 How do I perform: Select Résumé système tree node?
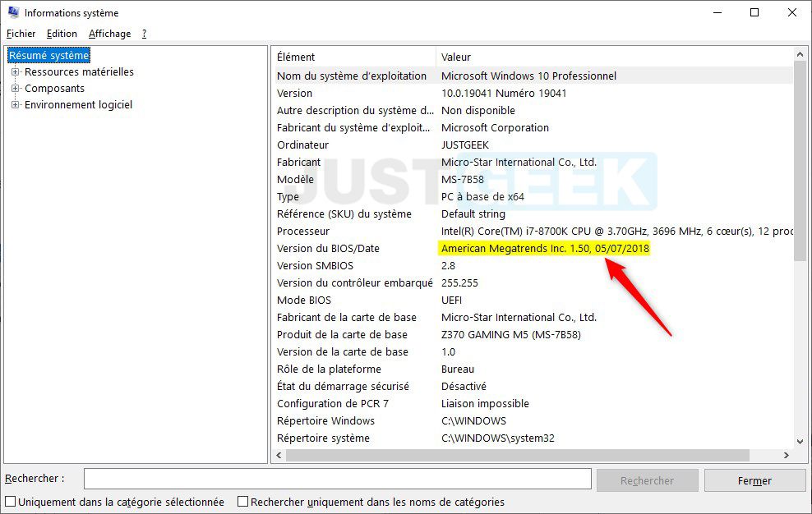point(49,55)
